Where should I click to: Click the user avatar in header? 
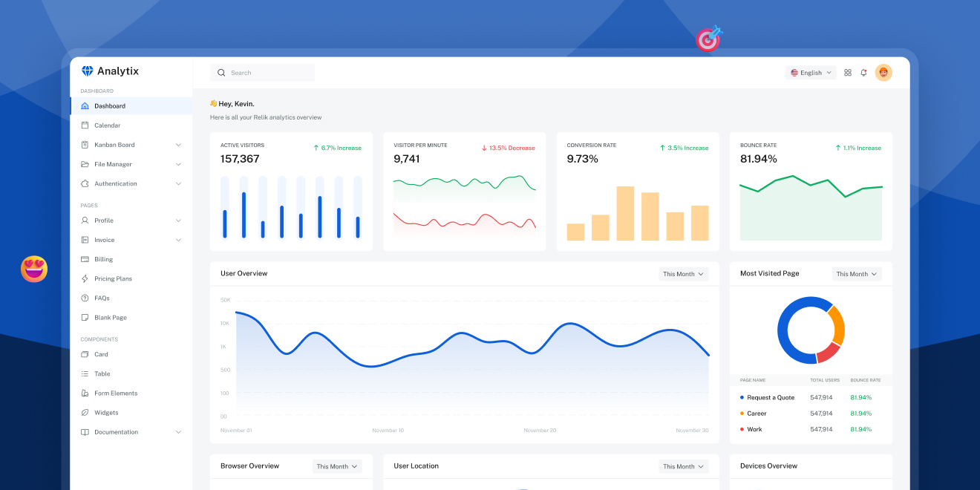pos(883,73)
